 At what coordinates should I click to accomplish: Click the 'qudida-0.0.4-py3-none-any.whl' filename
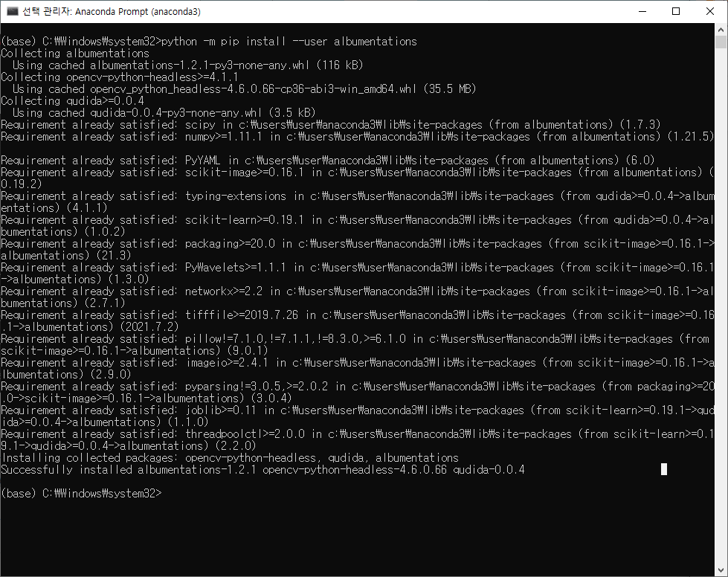tap(176, 113)
